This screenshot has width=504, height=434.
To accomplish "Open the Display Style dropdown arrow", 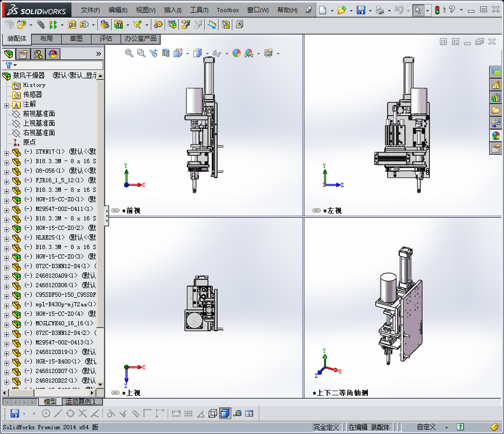I will (207, 54).
